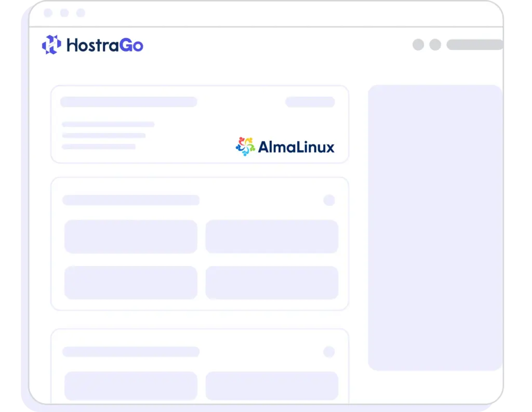Click the HostraGo brand name text
532x412 pixels.
click(x=105, y=45)
